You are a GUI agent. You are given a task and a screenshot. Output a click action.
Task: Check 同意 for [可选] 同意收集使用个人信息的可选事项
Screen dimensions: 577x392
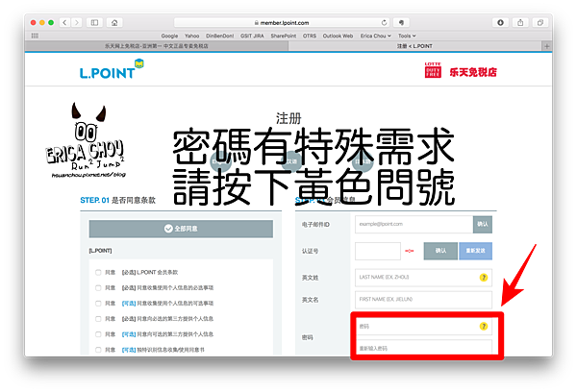(x=98, y=304)
